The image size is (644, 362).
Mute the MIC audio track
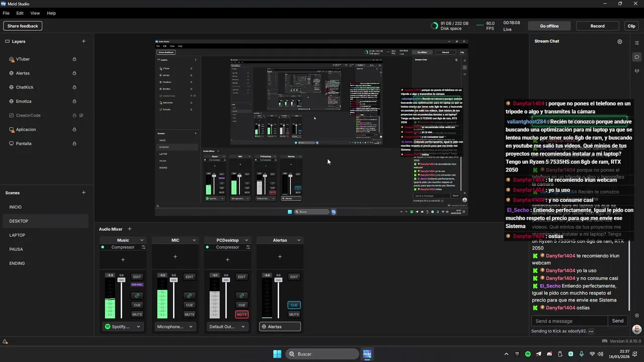point(189,315)
